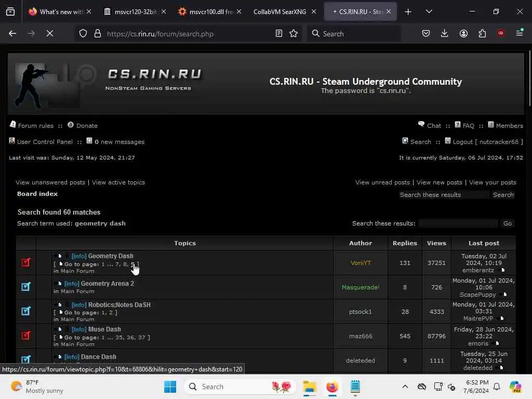532x399 pixels.
Task: Go to page 36 of Muse Dash topic
Action: (x=130, y=338)
